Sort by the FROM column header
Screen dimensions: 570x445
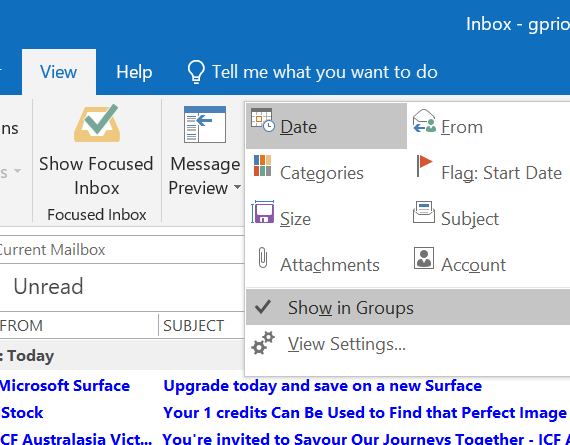[79, 326]
